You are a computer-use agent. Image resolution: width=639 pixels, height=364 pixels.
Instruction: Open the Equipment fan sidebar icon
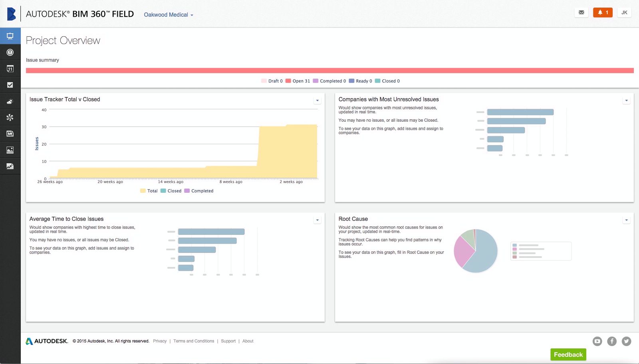point(10,117)
